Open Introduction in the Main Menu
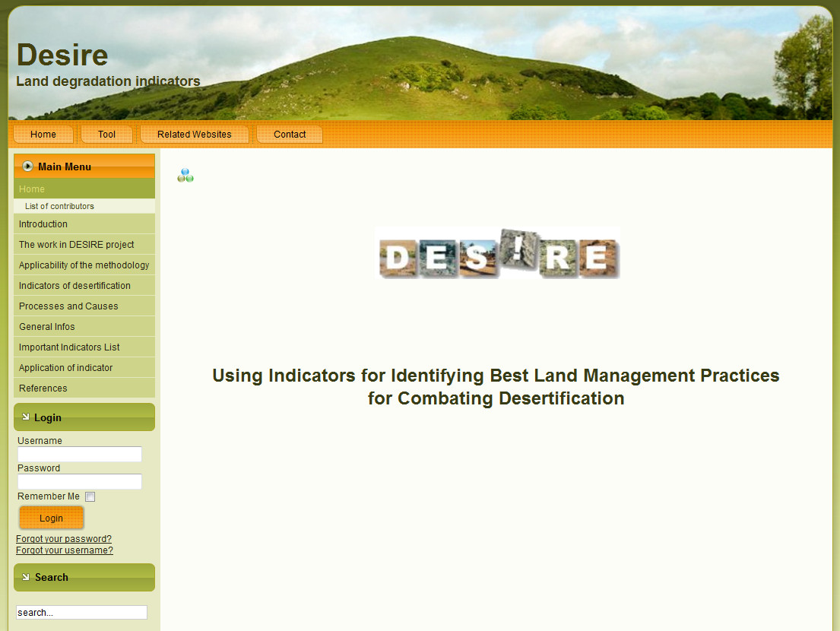The height and width of the screenshot is (631, 840). point(43,224)
